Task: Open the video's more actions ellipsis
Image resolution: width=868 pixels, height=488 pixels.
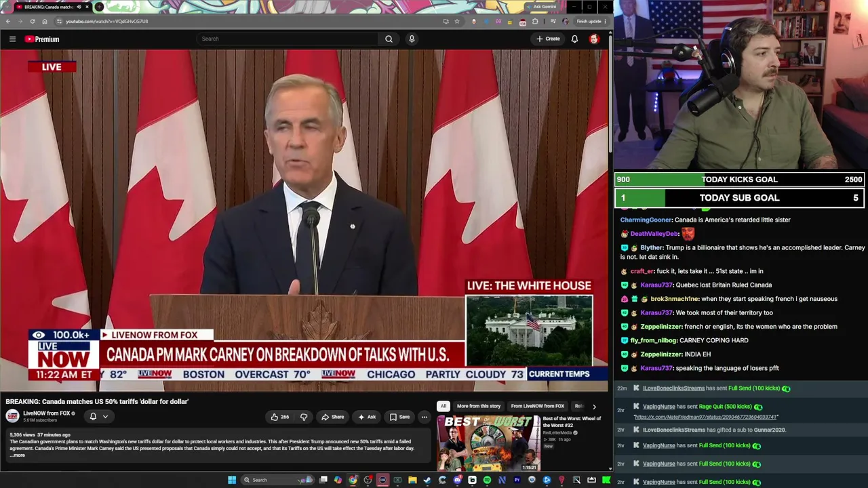Action: 424,417
